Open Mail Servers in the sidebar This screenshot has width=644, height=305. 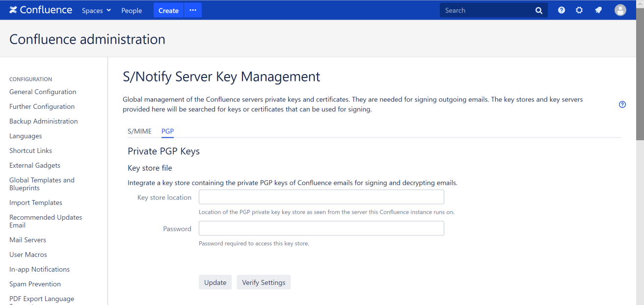(27, 240)
